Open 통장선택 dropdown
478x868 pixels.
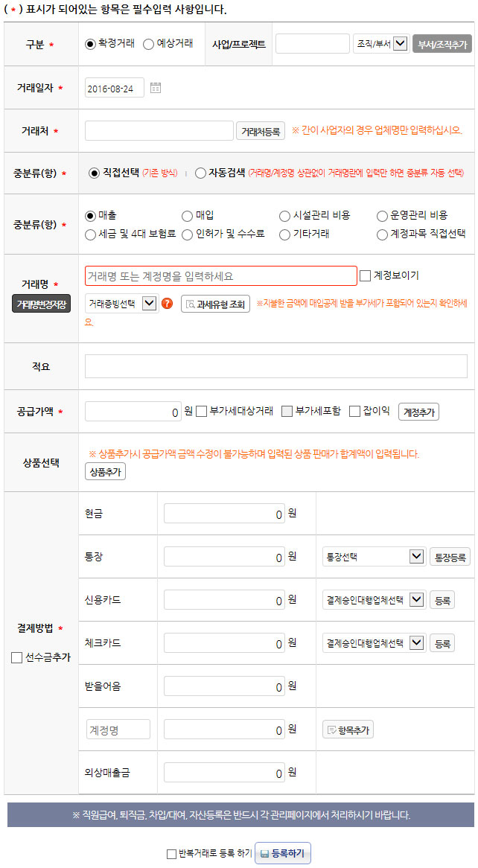point(374,557)
